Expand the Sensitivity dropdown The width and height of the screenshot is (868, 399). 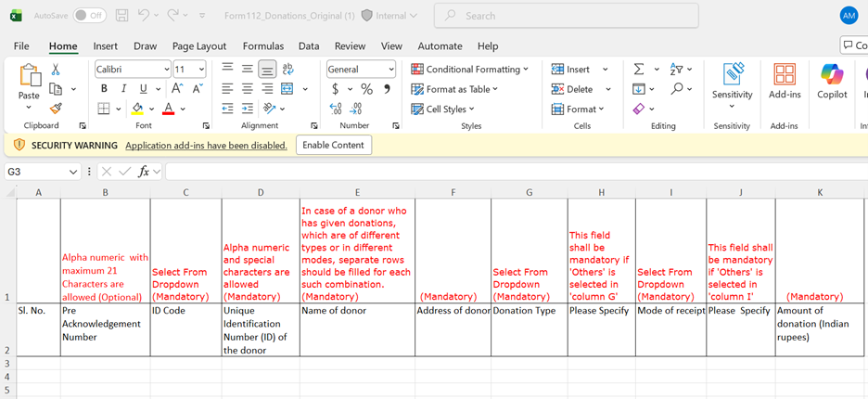pyautogui.click(x=732, y=107)
